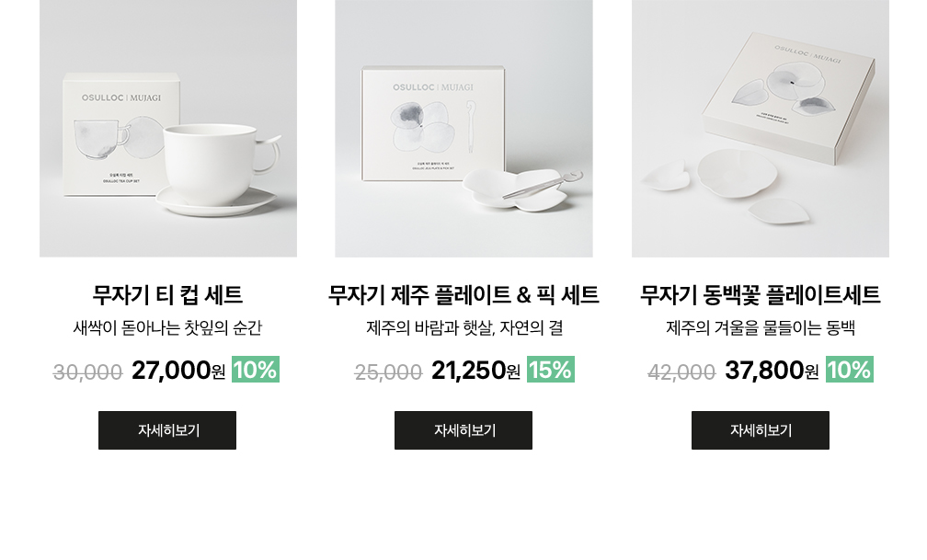The image size is (927, 560).
Task: Click the crossed-out 30,000 original price
Action: tap(87, 372)
